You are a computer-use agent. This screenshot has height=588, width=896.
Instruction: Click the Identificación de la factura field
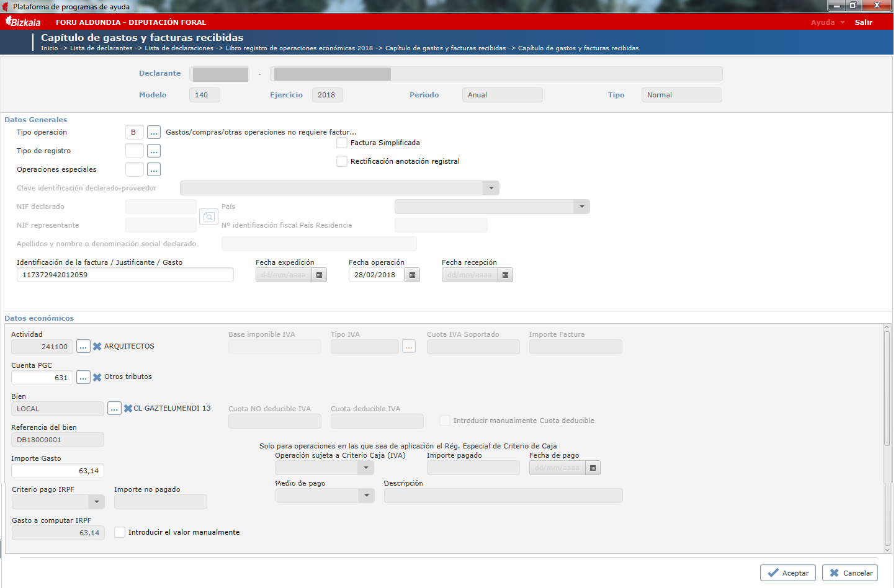pyautogui.click(x=125, y=275)
